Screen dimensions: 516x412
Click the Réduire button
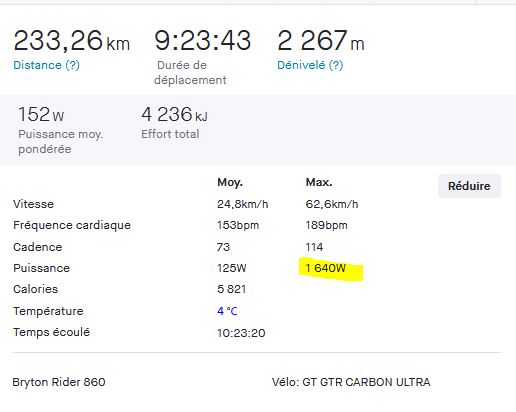(x=469, y=186)
